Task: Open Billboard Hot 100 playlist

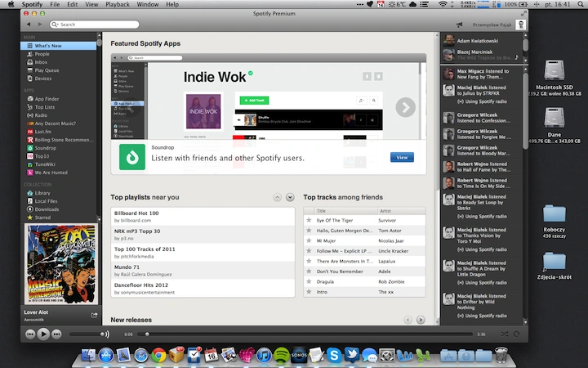Action: [203, 217]
